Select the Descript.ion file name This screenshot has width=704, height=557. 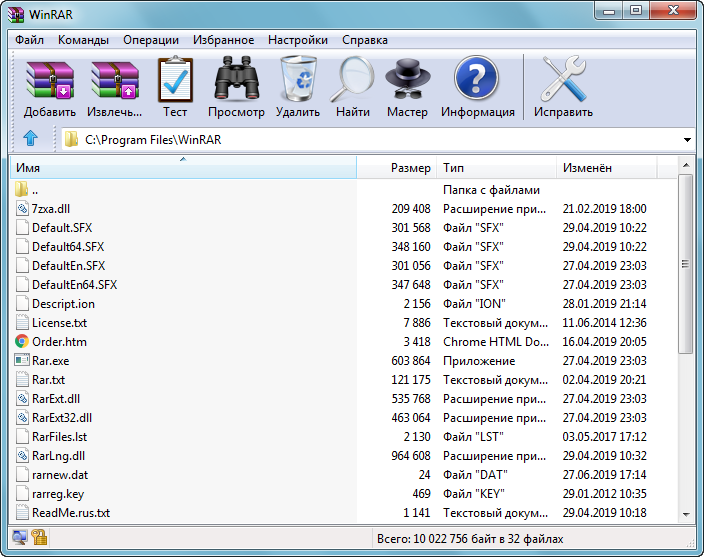pyautogui.click(x=63, y=304)
